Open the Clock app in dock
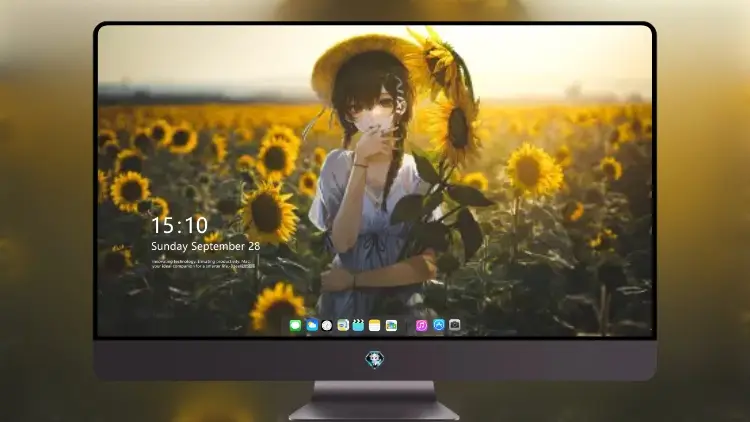This screenshot has height=422, width=750. pos(327,325)
